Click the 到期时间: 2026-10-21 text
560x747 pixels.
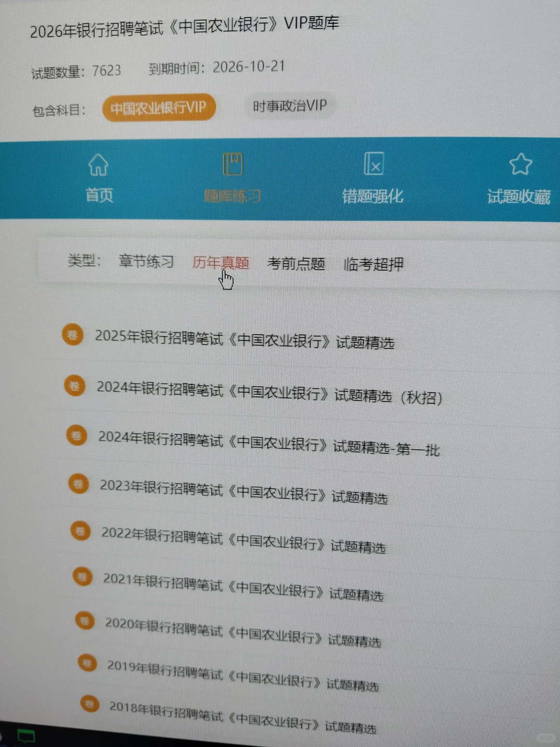pos(217,67)
